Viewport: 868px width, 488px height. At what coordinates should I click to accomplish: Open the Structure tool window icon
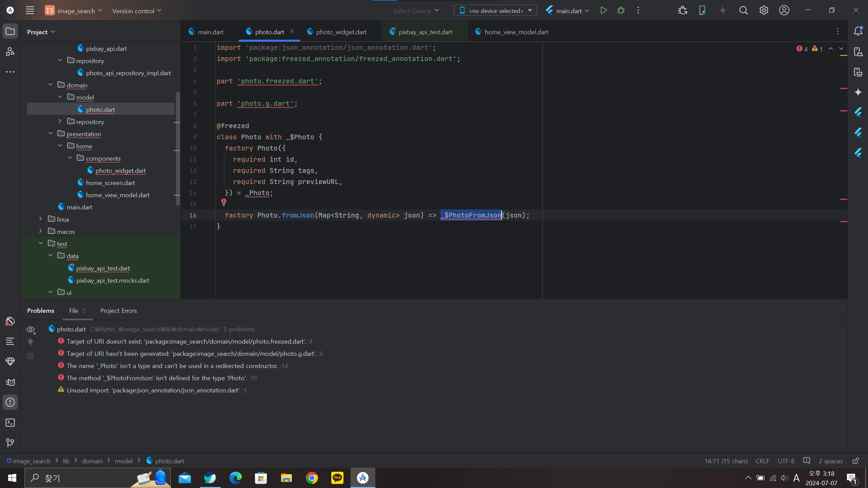pos(10,52)
